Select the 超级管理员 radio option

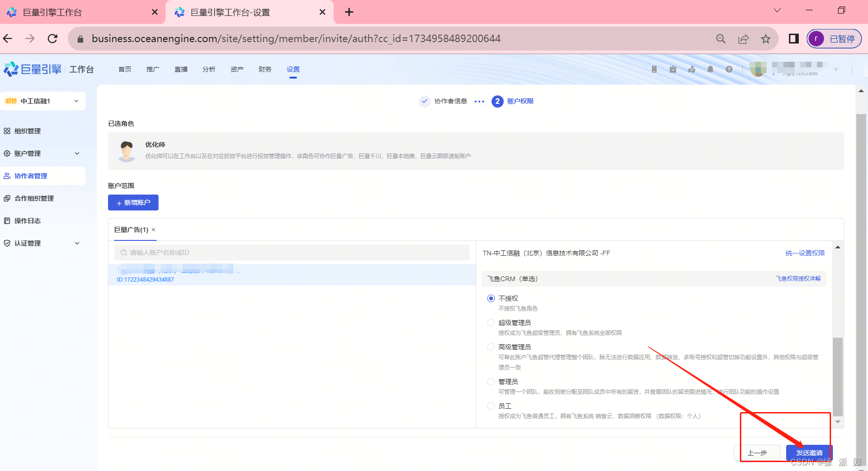(x=491, y=323)
